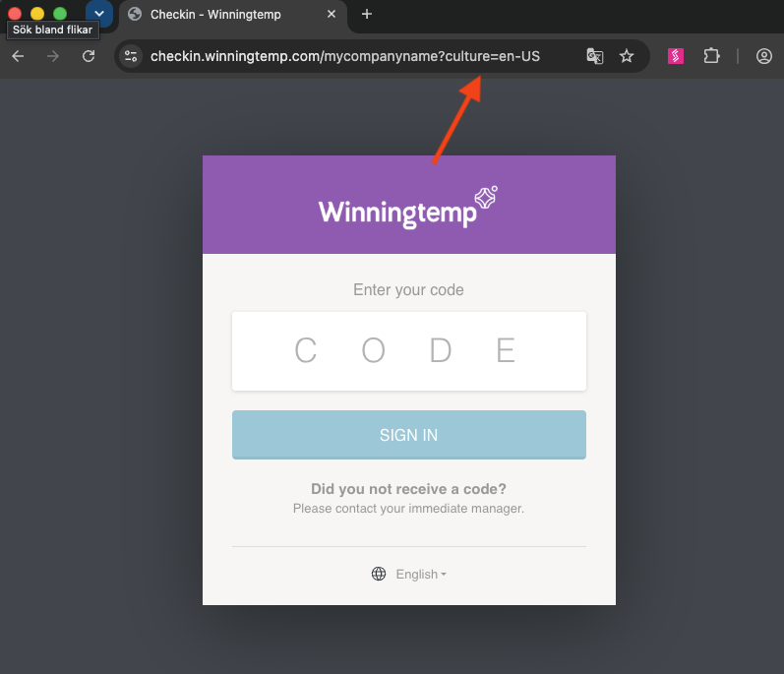This screenshot has height=674, width=784.
Task: Click the green fullscreen window button
Action: coord(60,13)
